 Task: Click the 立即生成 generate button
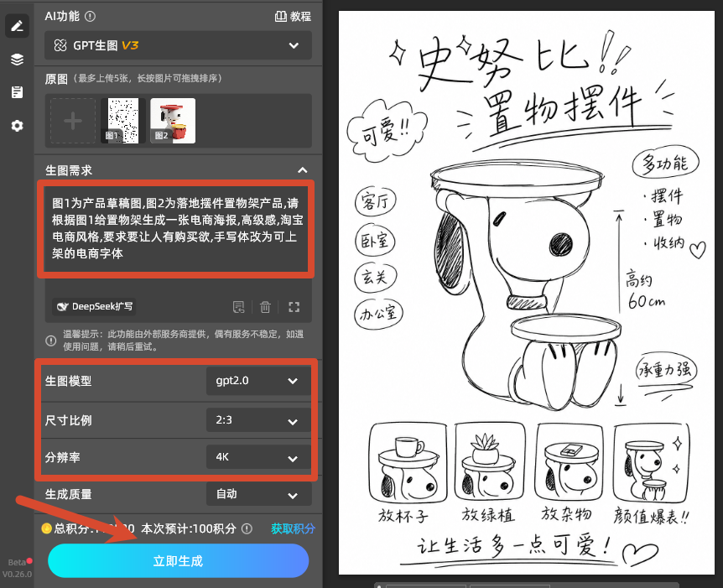[x=178, y=561]
